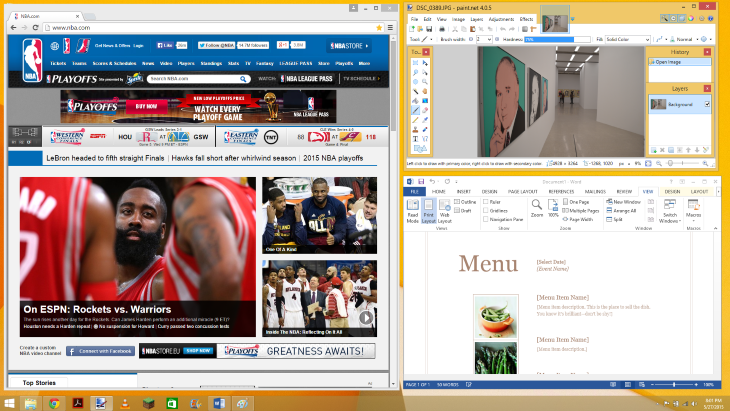Select the Paint Bucket tool in paint.net
The width and height of the screenshot is (730, 411).
click(415, 101)
